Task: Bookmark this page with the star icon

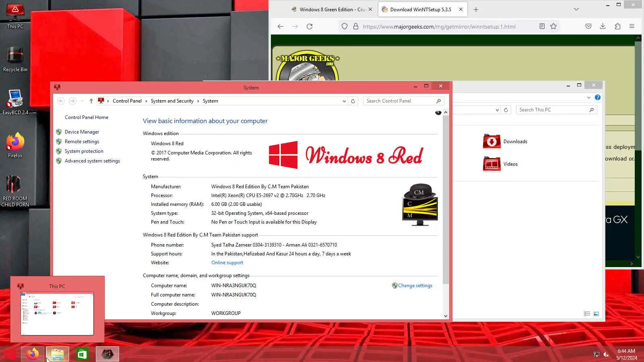Action: point(553,27)
